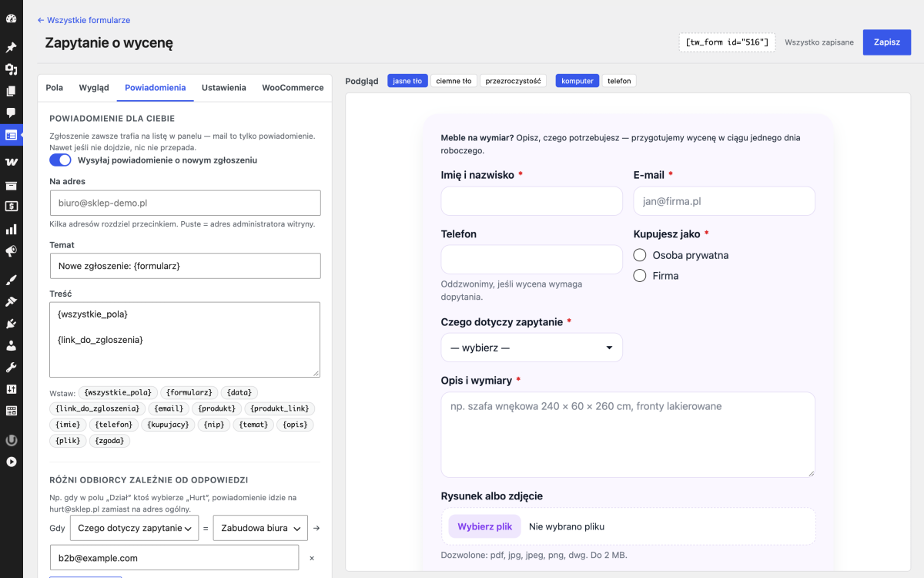The image size is (924, 578).
Task: Open Analytics bar chart icon
Action: (x=12, y=229)
